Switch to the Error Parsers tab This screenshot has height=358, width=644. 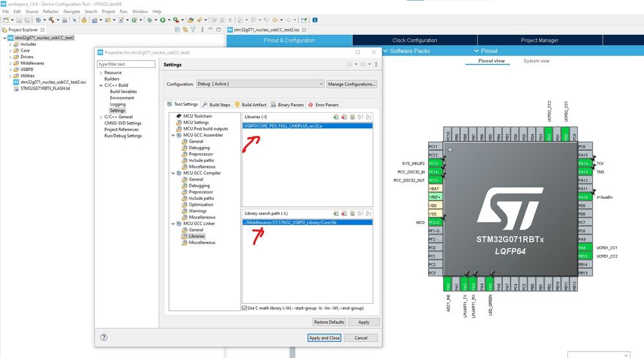pyautogui.click(x=324, y=104)
